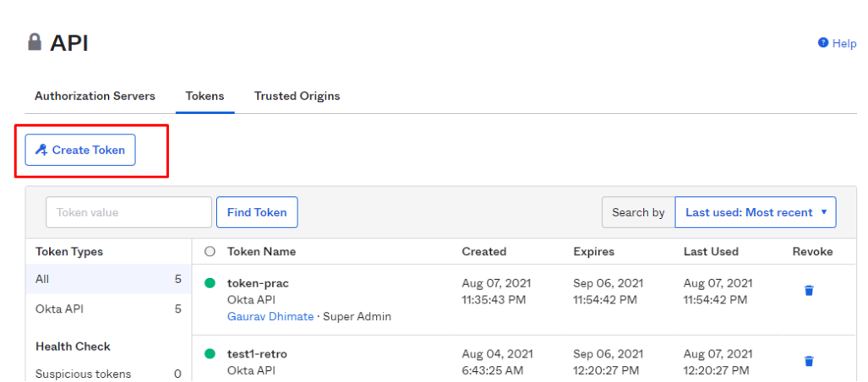This screenshot has height=382, width=868.
Task: Select the Tokens tab
Action: pyautogui.click(x=205, y=96)
